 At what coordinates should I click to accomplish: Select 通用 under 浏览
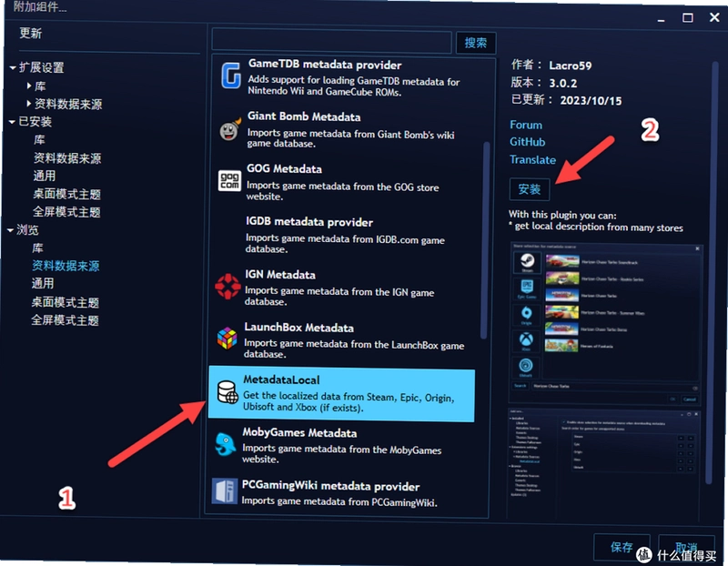pyautogui.click(x=43, y=284)
